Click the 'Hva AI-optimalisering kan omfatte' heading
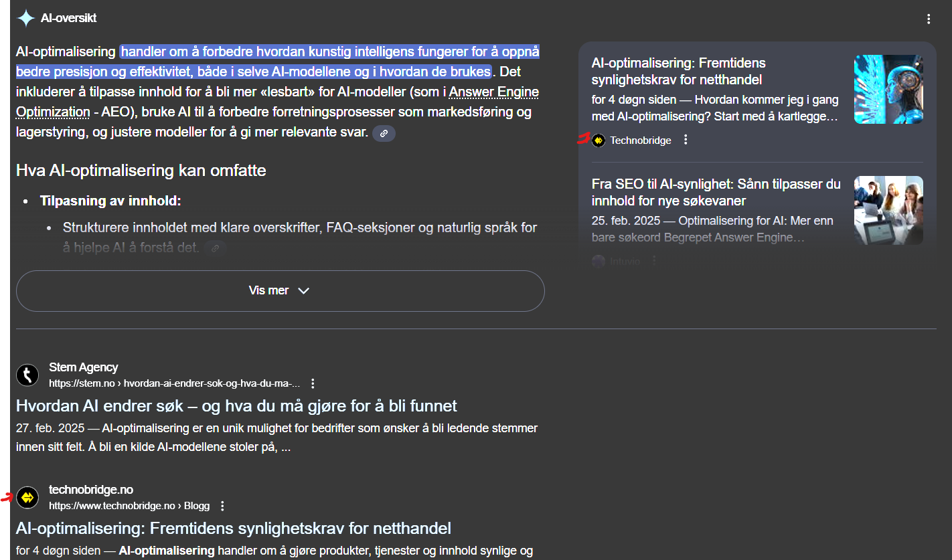 coord(141,171)
